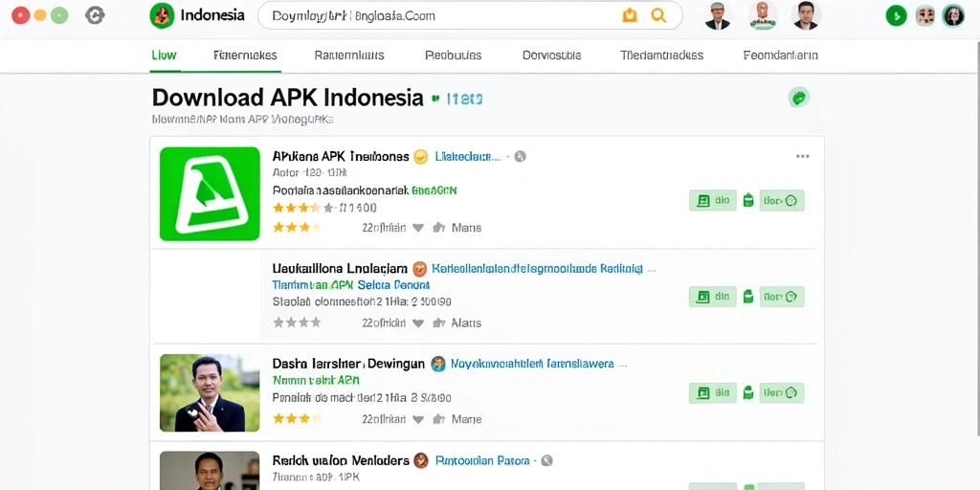Click the orange bookmark icon in the address bar
This screenshot has width=980, height=490.
coord(630,15)
